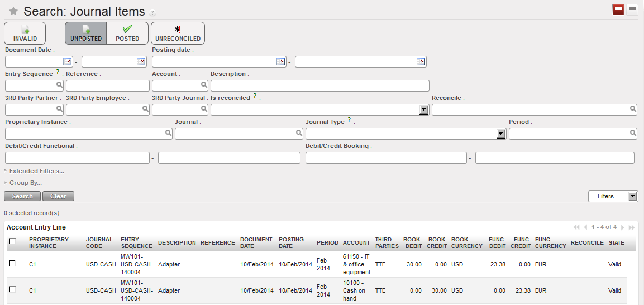Select checkbox for first Adapter row
This screenshot has width=644, height=305.
tap(13, 264)
